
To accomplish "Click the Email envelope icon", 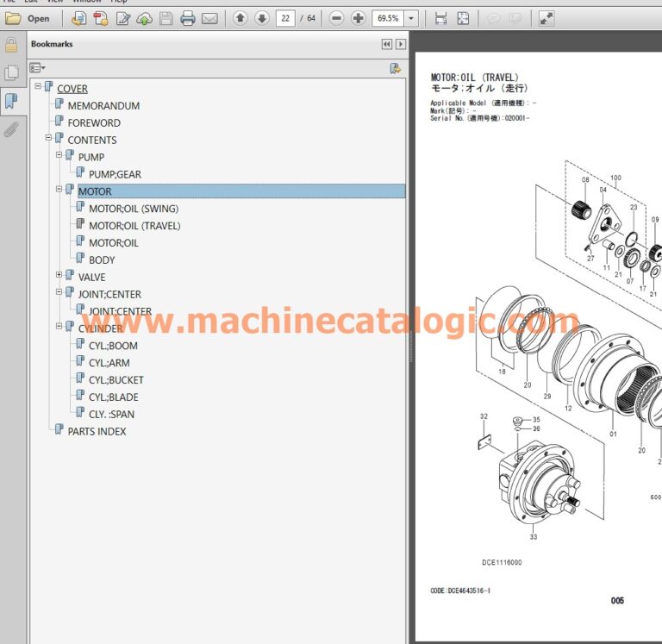I will coord(209,19).
